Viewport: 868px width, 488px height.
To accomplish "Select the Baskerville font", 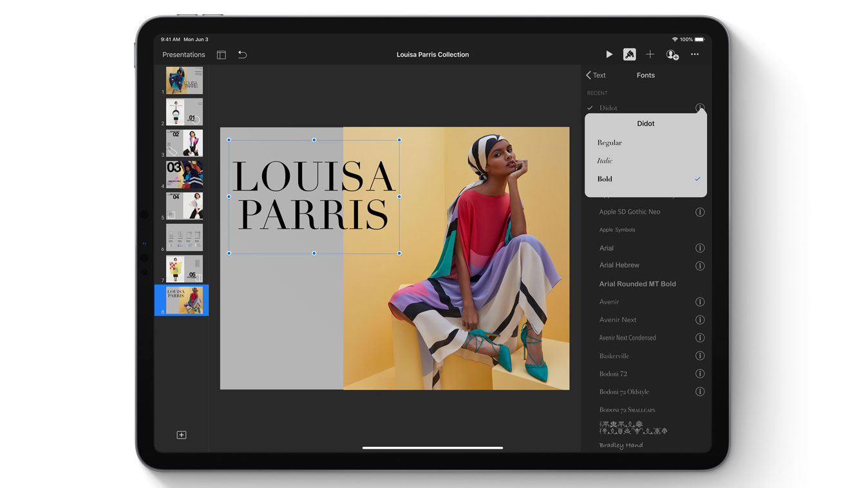I will pos(614,356).
